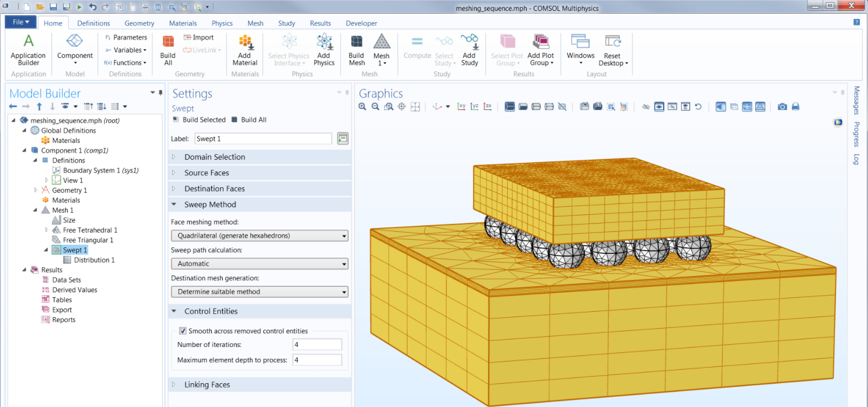
Task: Open the Component button in ribbon
Action: (75, 50)
